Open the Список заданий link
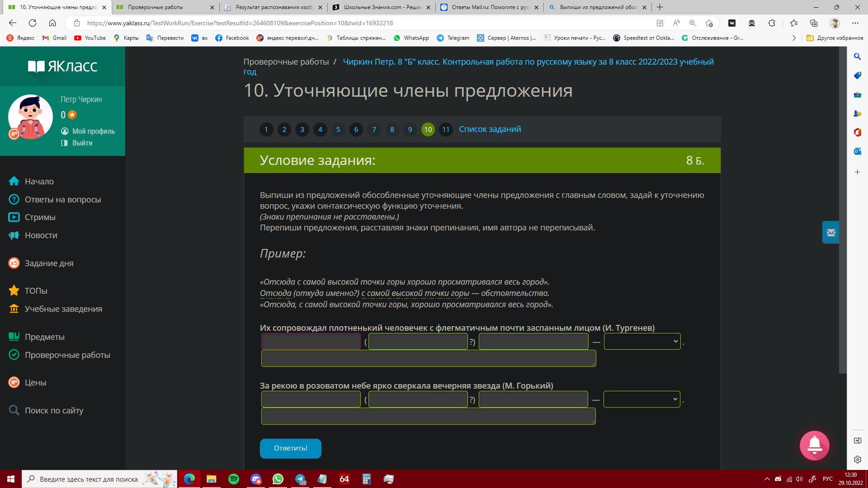This screenshot has height=488, width=868. 490,129
